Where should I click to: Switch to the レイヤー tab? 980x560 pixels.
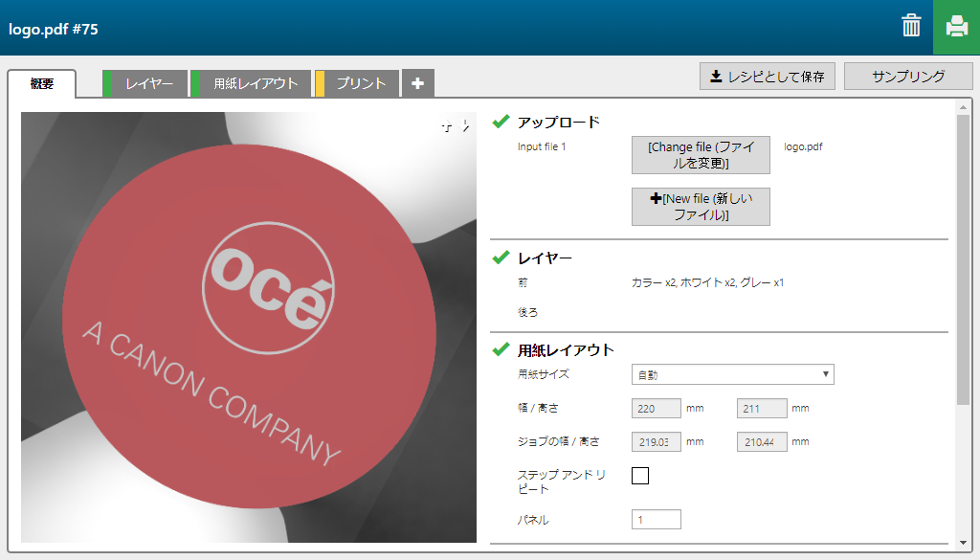(x=145, y=83)
